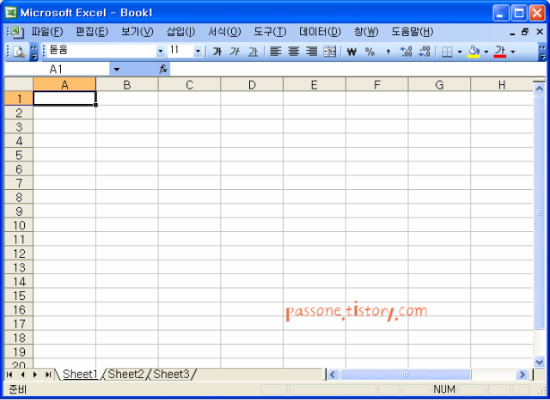Apply yellow fill color swatch

474,52
